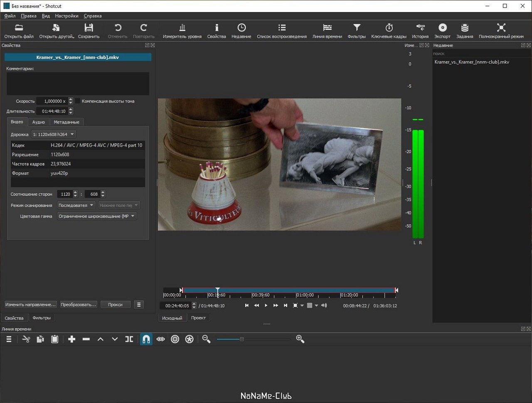Open the Настройки menu
This screenshot has height=403, width=532.
[x=66, y=16]
